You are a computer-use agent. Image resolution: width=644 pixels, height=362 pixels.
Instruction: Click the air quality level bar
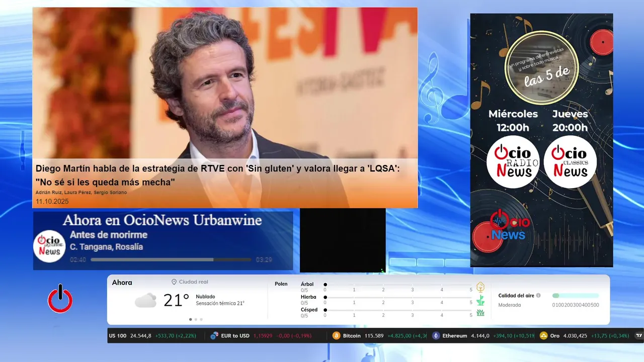coord(576,296)
